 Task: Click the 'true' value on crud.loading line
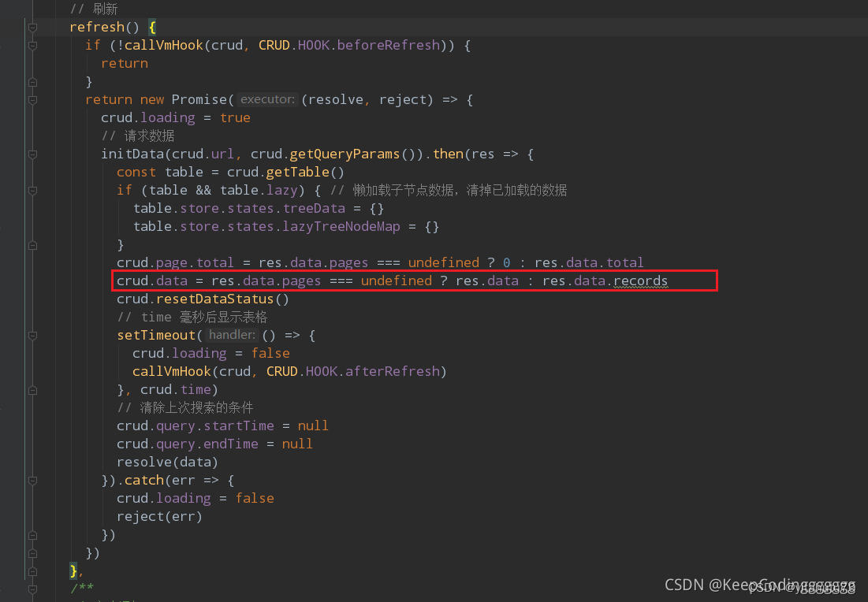coord(235,118)
